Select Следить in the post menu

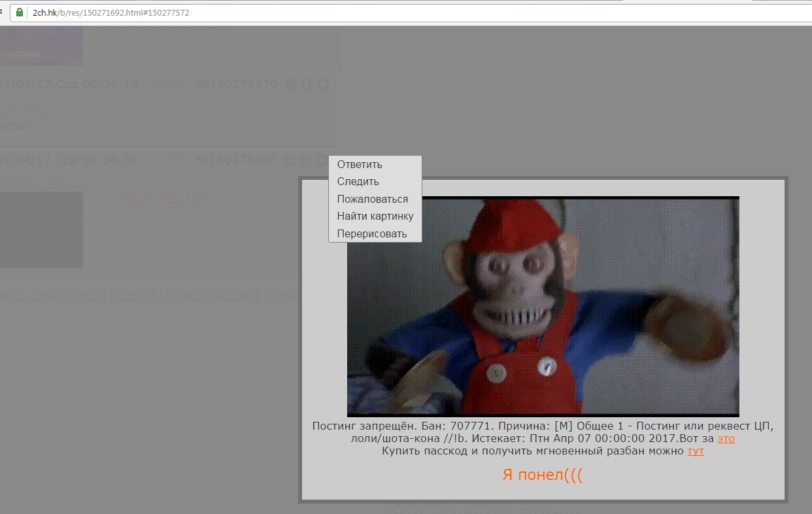click(x=375, y=182)
